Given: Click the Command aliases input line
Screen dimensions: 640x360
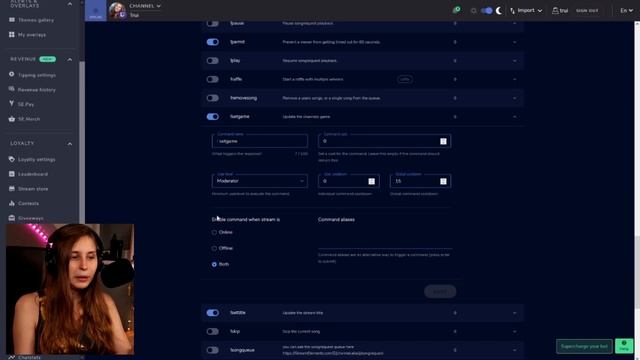Looking at the screenshot, I should click(x=385, y=242).
